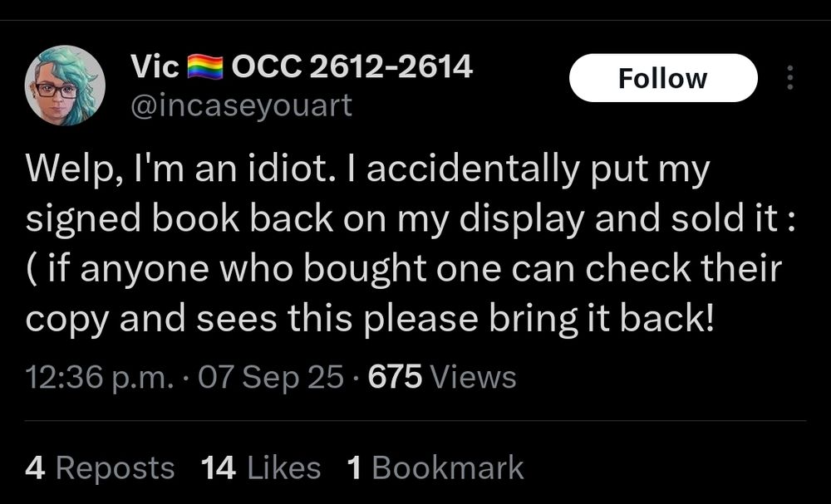Screen dimensions: 831x504
Task: Click the @incaseyouart handle
Action: [x=241, y=105]
